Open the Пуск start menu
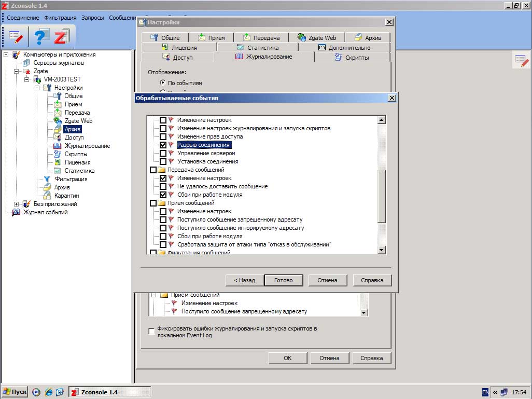 (15, 392)
